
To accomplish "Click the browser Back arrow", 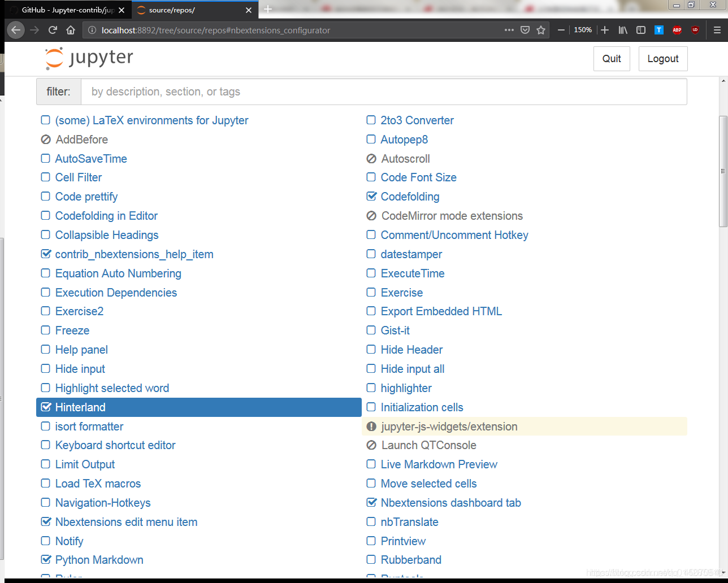I will pos(16,30).
